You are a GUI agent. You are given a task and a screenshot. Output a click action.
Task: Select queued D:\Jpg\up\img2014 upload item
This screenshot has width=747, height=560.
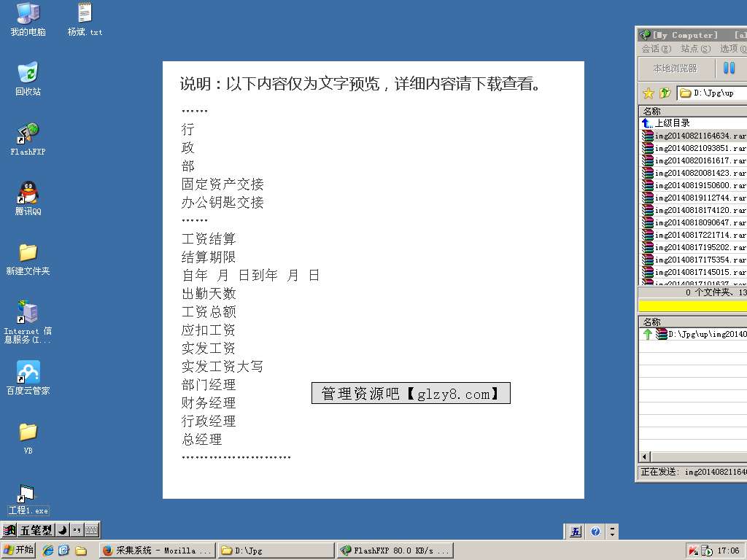[x=693, y=334]
